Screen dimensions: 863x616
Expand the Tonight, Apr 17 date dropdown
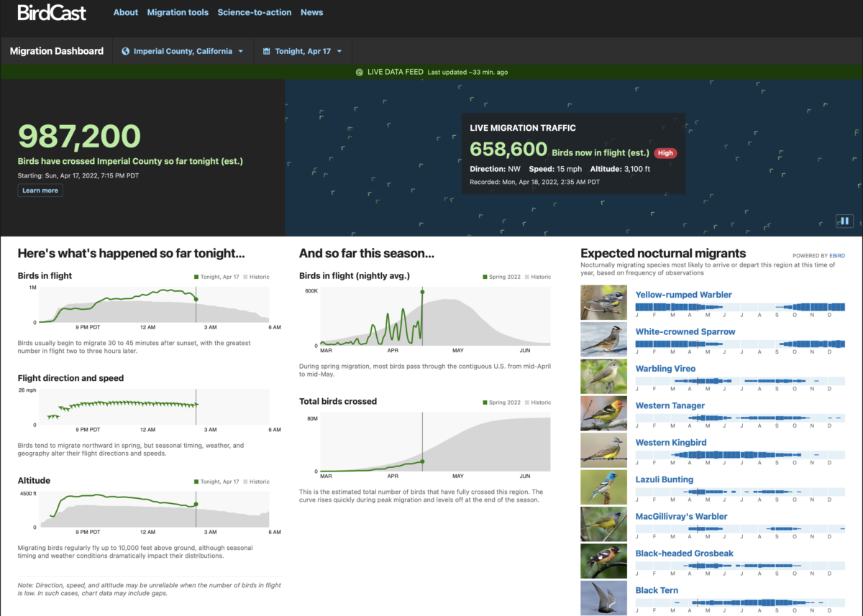pos(308,52)
